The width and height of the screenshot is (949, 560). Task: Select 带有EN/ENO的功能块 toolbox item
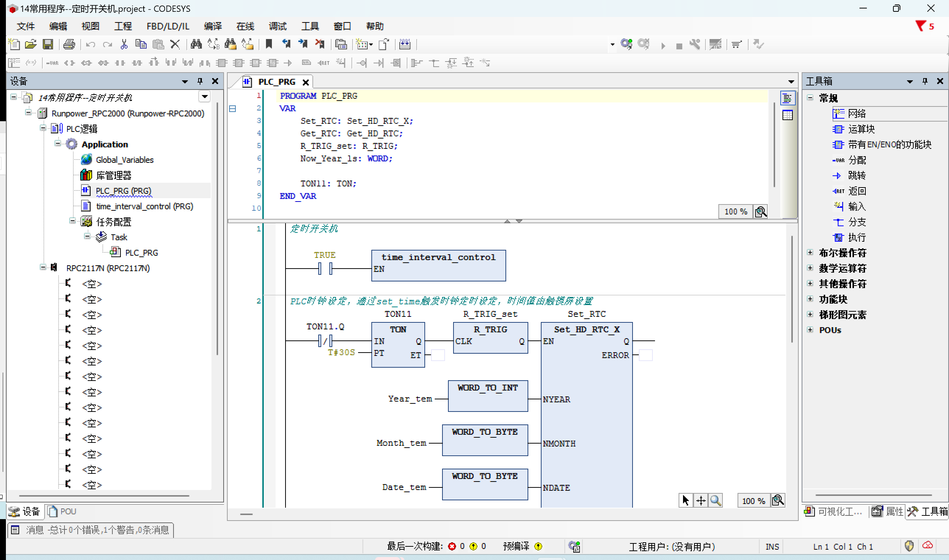click(x=882, y=144)
